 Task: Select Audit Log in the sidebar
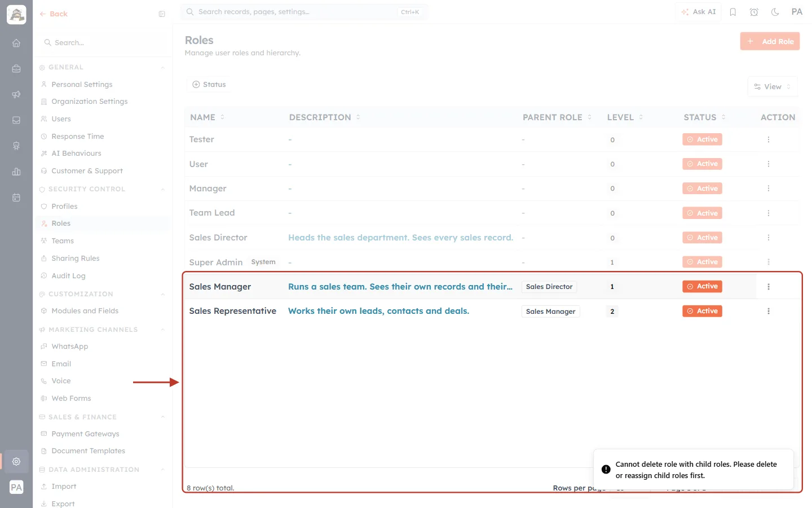pyautogui.click(x=68, y=276)
